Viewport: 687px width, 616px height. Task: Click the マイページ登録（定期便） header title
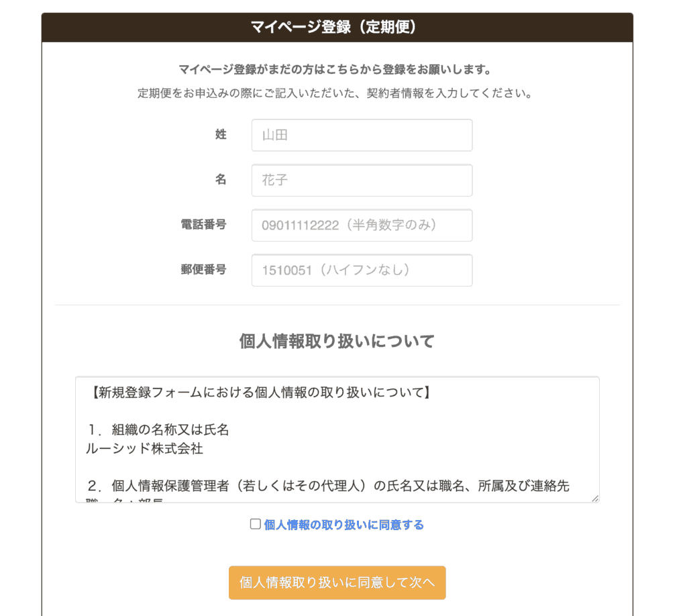click(x=334, y=27)
